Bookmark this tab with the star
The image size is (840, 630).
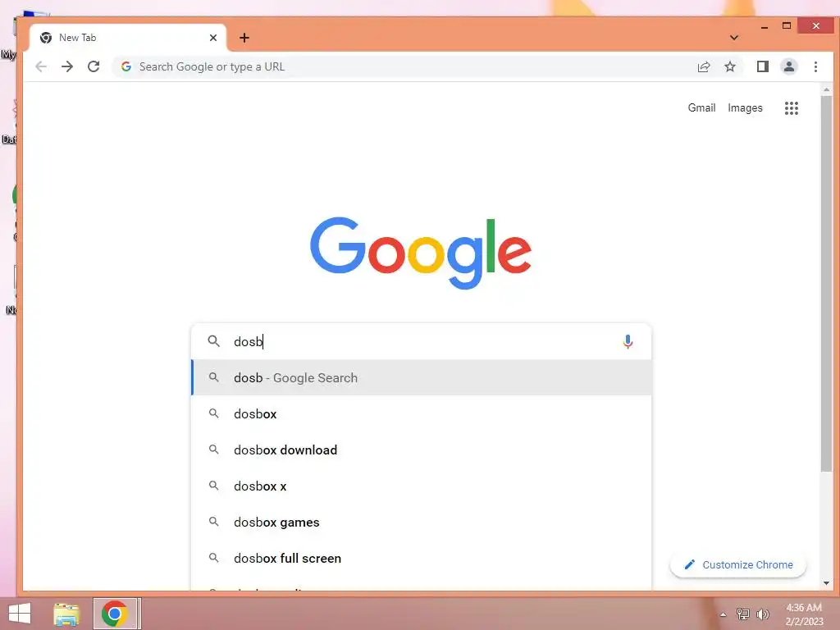click(x=729, y=67)
